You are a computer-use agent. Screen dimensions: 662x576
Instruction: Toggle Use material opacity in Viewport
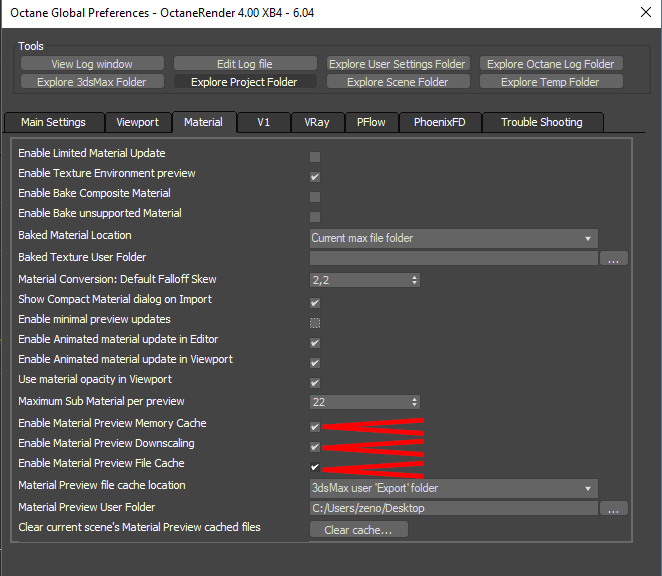(315, 383)
